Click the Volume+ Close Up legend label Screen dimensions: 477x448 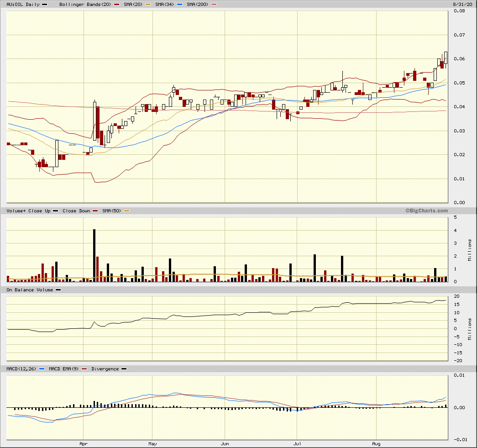(29, 211)
